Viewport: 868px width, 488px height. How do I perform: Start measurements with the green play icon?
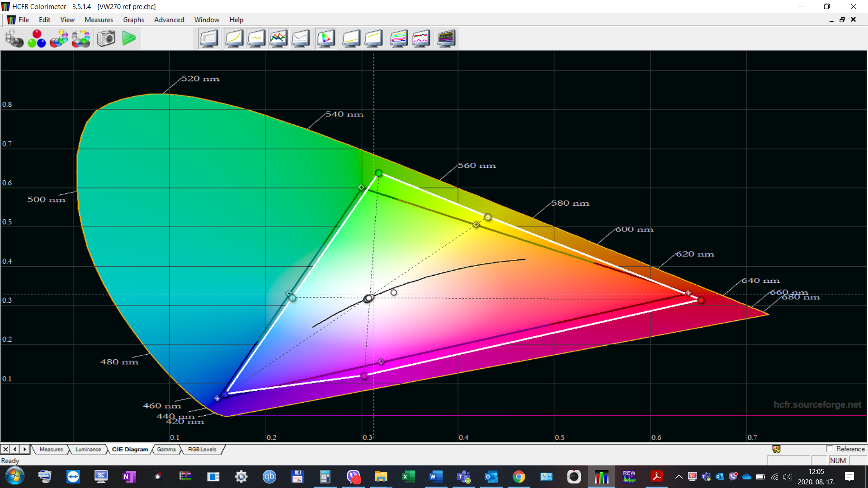[x=129, y=38]
